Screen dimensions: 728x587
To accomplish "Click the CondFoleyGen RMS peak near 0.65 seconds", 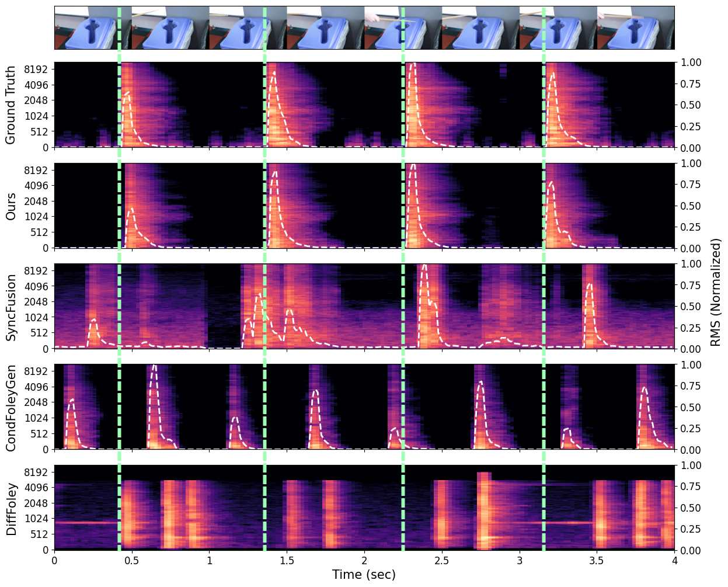I will pyautogui.click(x=154, y=366).
